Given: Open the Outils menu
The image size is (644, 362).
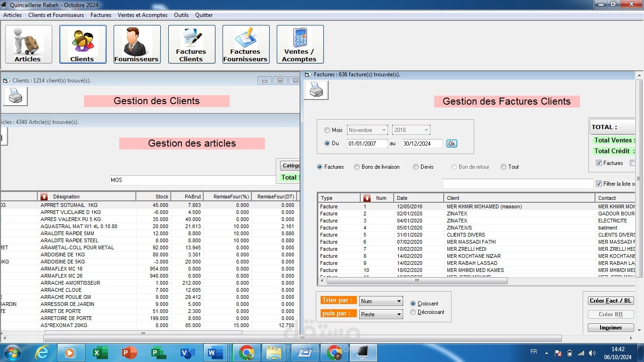Looking at the screenshot, I should pyautogui.click(x=181, y=15).
